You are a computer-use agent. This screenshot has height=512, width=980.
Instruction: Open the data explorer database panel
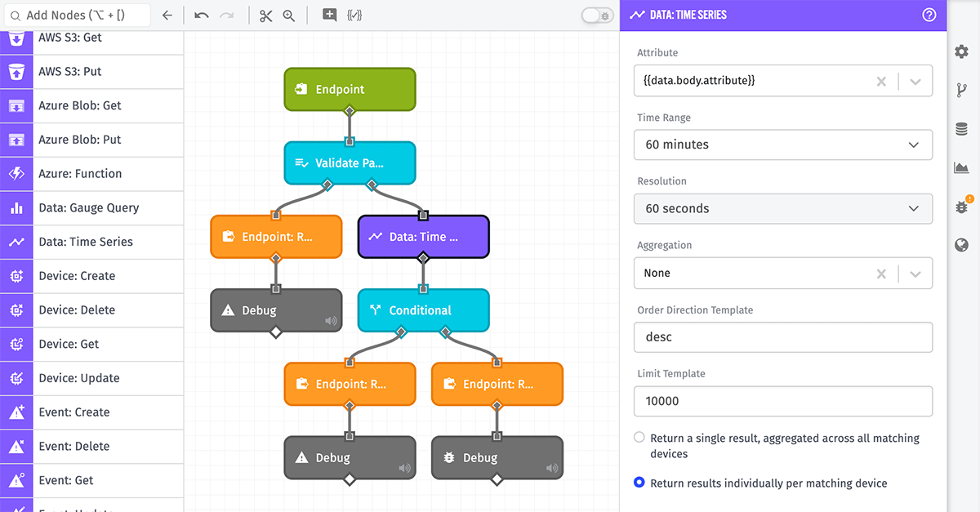coord(961,128)
